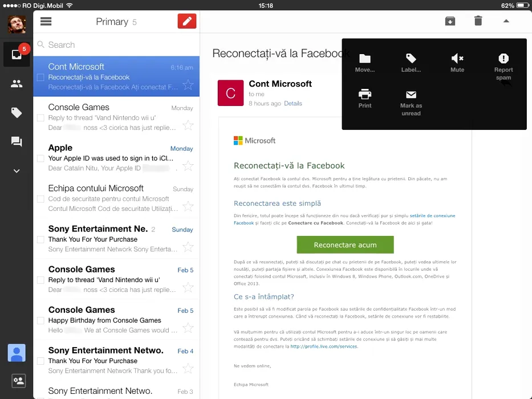
Task: Choose Mark as unread option
Action: point(411,103)
